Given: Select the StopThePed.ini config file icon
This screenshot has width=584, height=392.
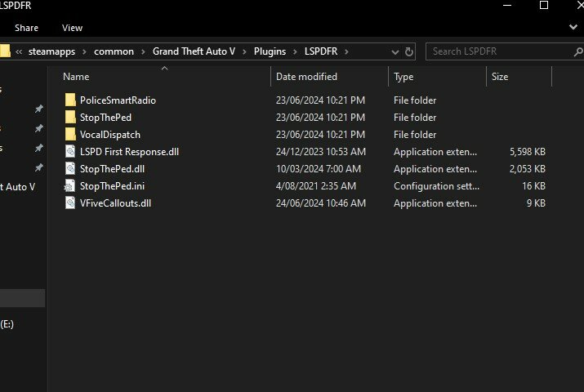Looking at the screenshot, I should click(71, 186).
